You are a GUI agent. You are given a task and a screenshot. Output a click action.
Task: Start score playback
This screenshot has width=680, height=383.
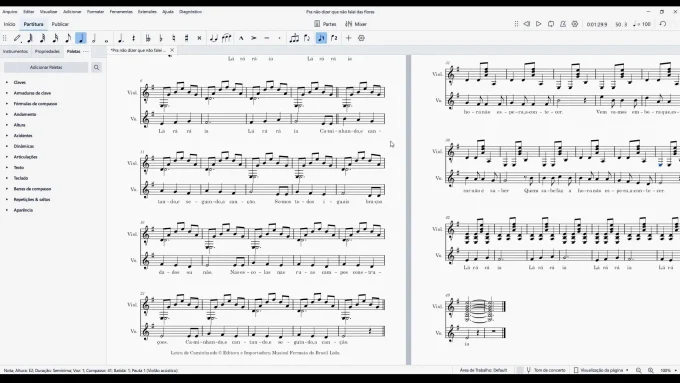539,24
